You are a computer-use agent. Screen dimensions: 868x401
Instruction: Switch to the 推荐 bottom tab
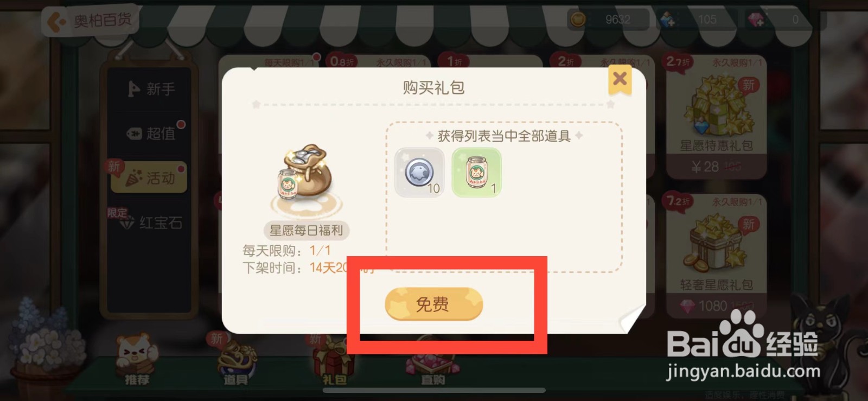(x=136, y=360)
